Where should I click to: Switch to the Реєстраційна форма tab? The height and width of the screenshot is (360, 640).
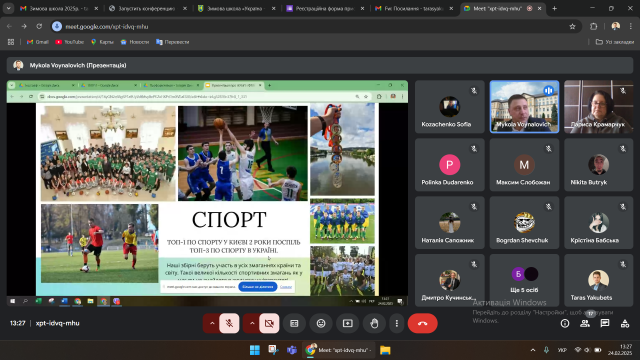[x=325, y=8]
